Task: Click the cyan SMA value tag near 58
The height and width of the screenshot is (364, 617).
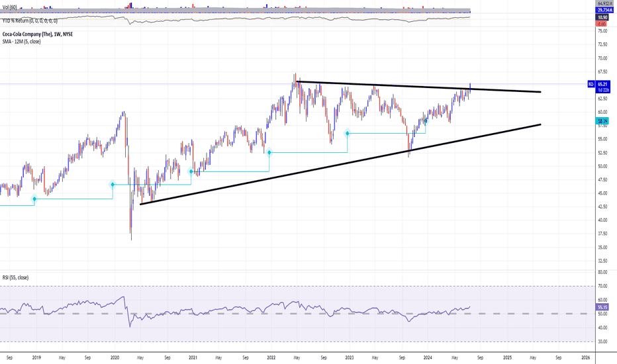Action: pyautogui.click(x=602, y=122)
